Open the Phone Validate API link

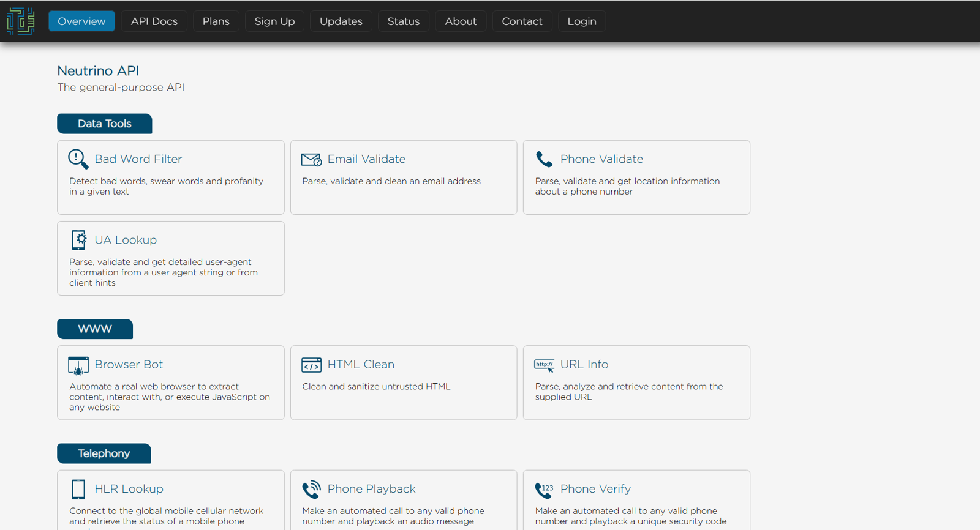[601, 159]
